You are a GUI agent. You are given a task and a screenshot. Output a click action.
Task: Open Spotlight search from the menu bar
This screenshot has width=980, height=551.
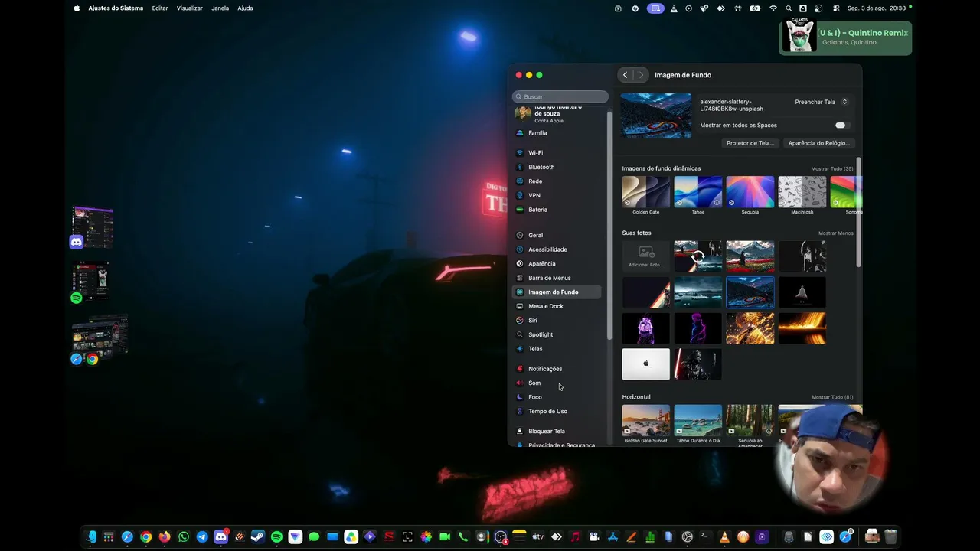click(x=789, y=8)
